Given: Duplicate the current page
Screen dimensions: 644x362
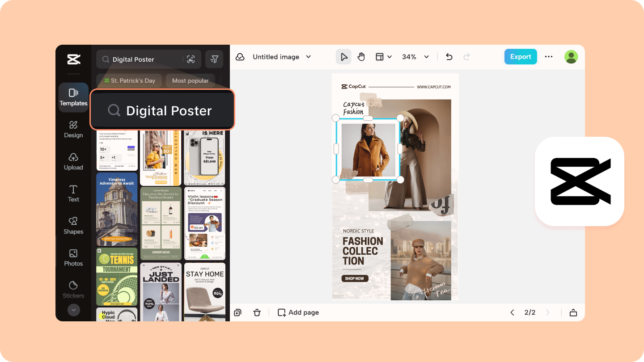Looking at the screenshot, I should (237, 312).
